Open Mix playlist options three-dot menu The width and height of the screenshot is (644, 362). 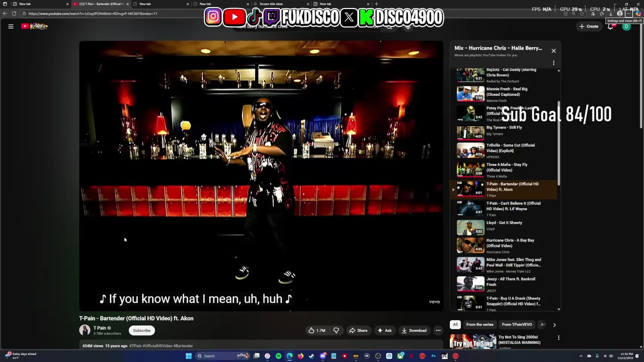[x=553, y=63]
